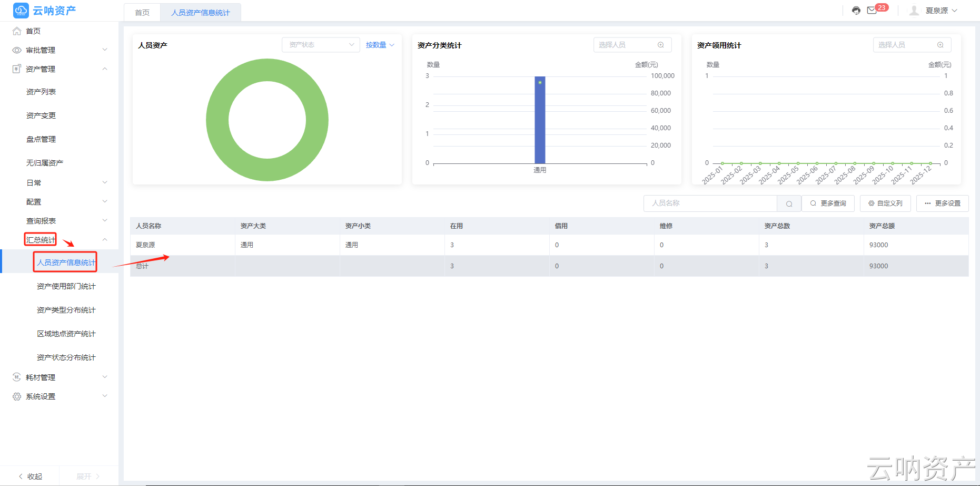The width and height of the screenshot is (980, 486).
Task: Click the search magnifier button for 人员名称
Action: (789, 203)
